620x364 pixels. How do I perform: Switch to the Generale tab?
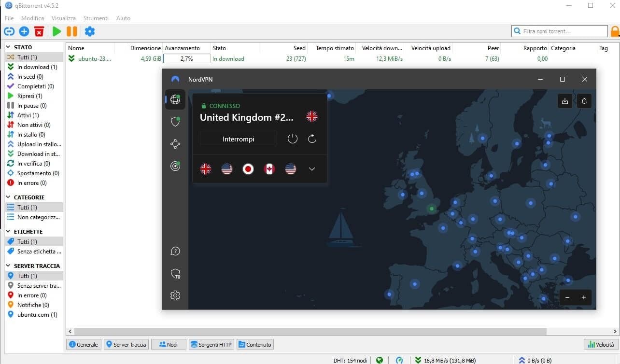pyautogui.click(x=84, y=344)
